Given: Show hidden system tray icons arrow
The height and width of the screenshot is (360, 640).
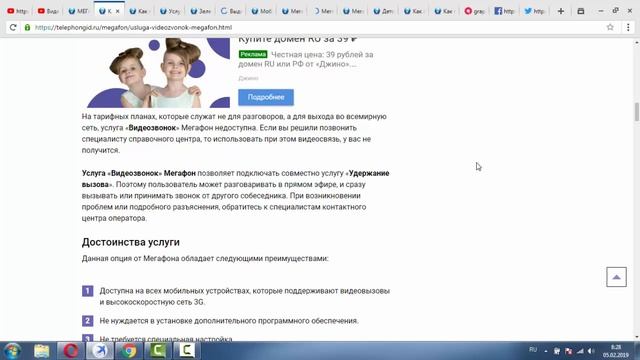Looking at the screenshot, I should pyautogui.click(x=546, y=351).
